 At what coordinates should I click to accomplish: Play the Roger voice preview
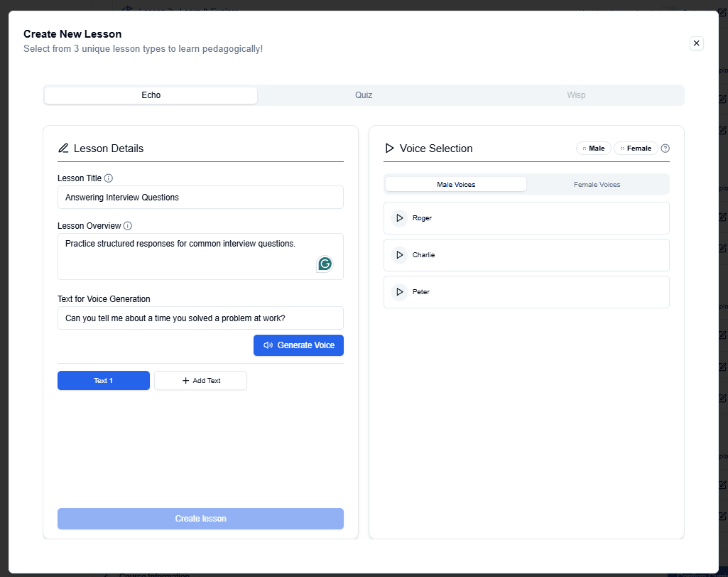click(x=399, y=218)
